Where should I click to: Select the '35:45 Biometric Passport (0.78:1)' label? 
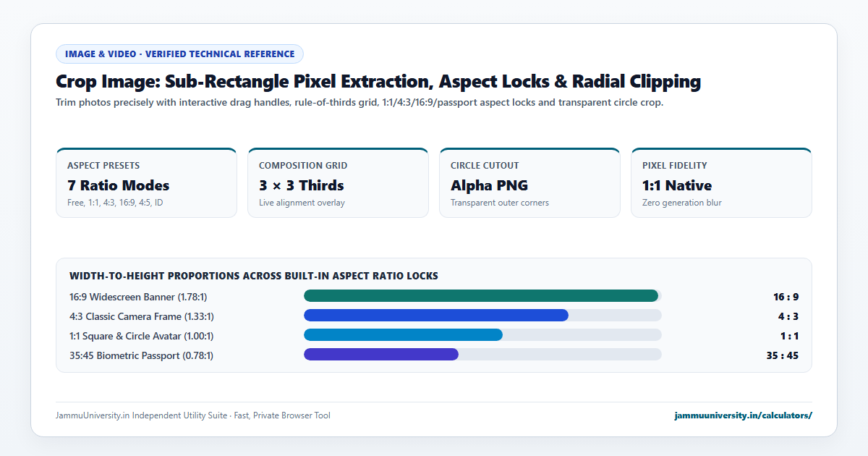click(141, 355)
